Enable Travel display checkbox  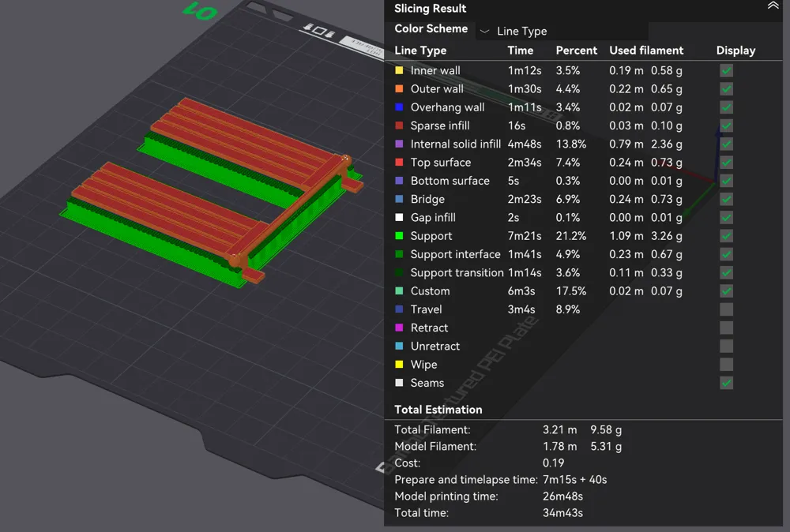coord(726,309)
